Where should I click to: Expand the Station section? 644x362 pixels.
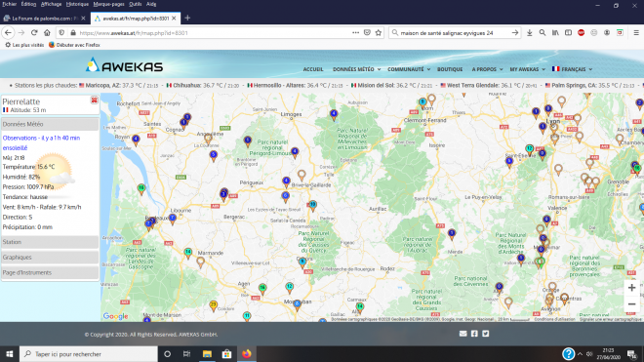tap(50, 242)
